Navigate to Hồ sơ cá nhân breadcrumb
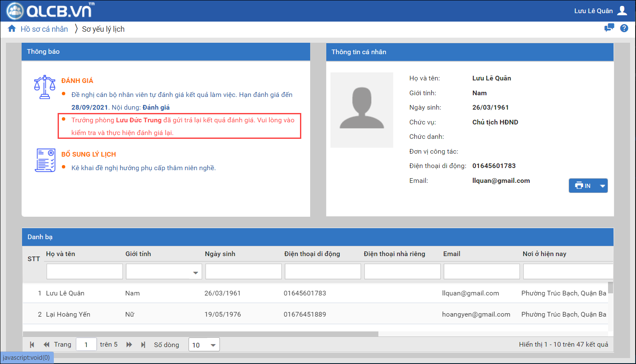The width and height of the screenshot is (636, 364). coord(44,29)
